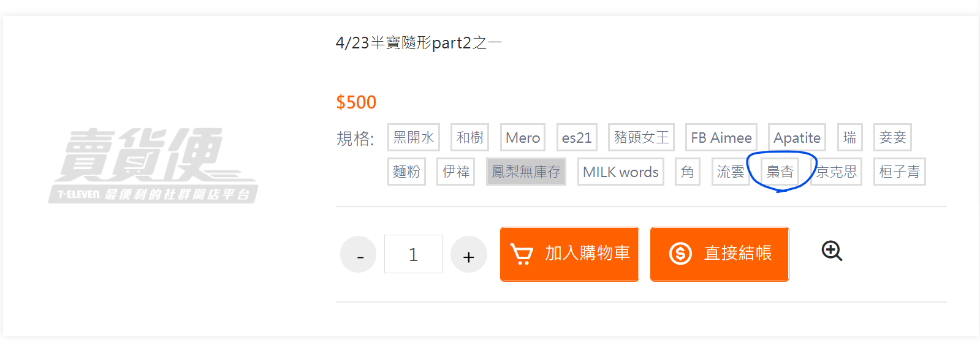Increase quantity with the plus button

(469, 254)
